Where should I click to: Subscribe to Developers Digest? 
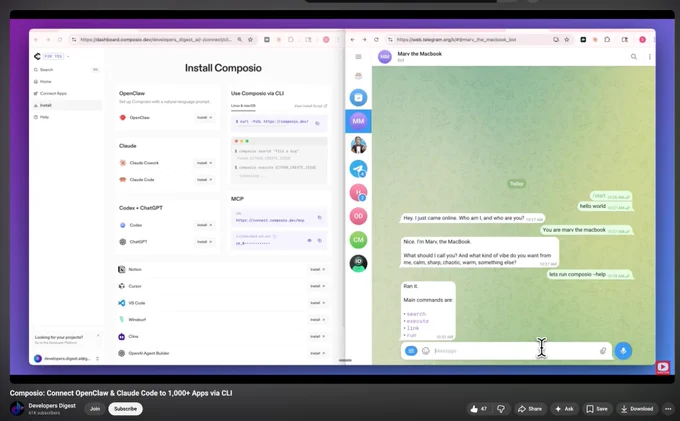[x=125, y=409]
